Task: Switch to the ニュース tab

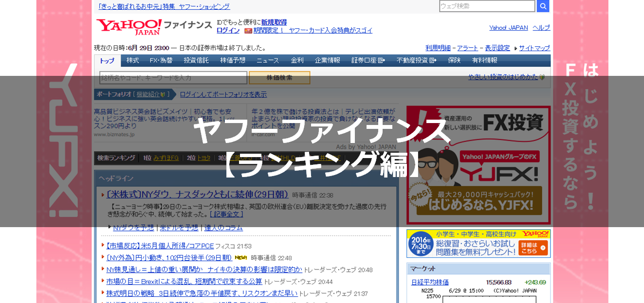Action: tap(268, 60)
